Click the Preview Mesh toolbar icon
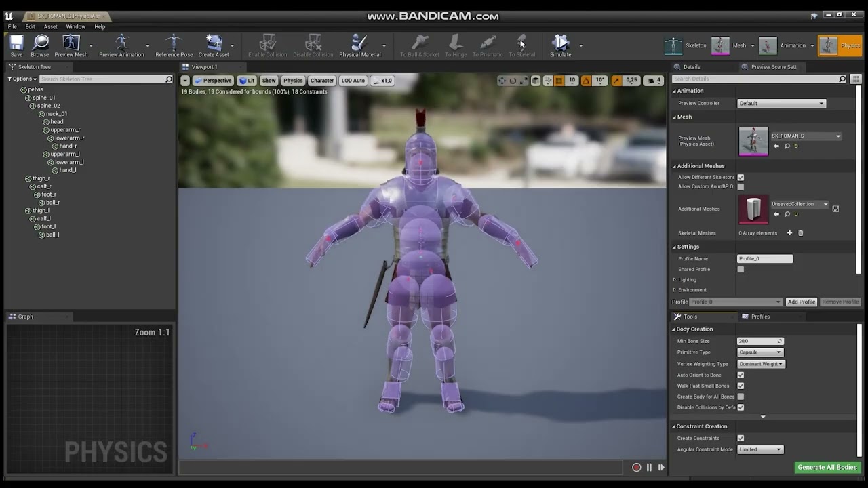 pos(71,43)
